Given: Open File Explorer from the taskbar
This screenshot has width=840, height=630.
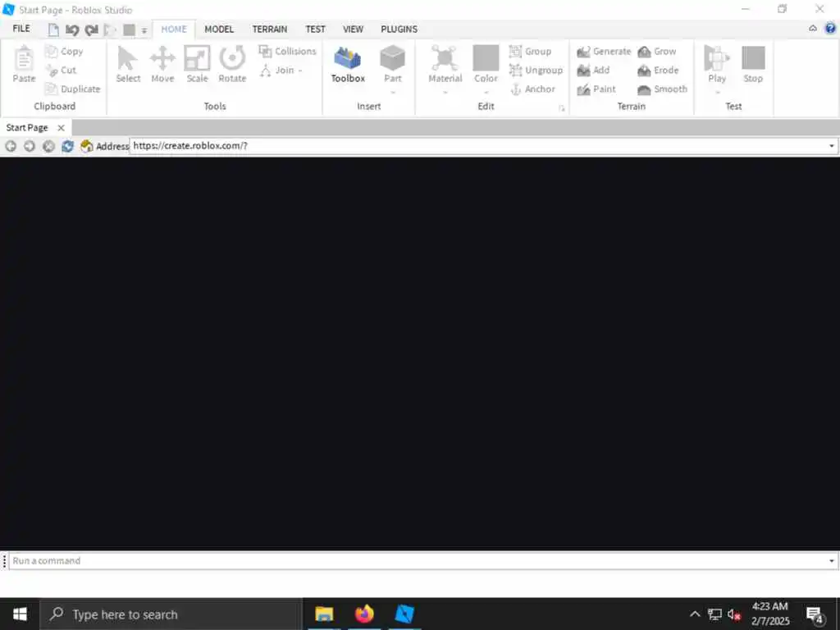Looking at the screenshot, I should coord(324,614).
